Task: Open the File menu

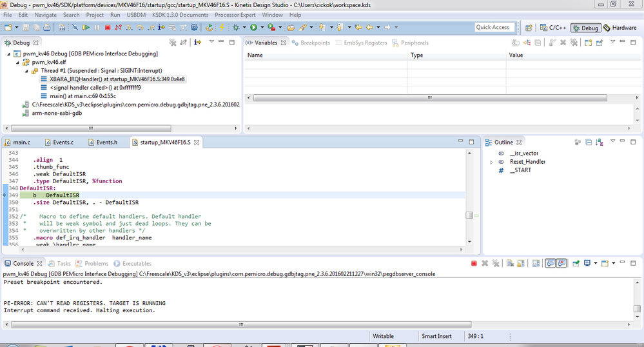Action: [7, 15]
